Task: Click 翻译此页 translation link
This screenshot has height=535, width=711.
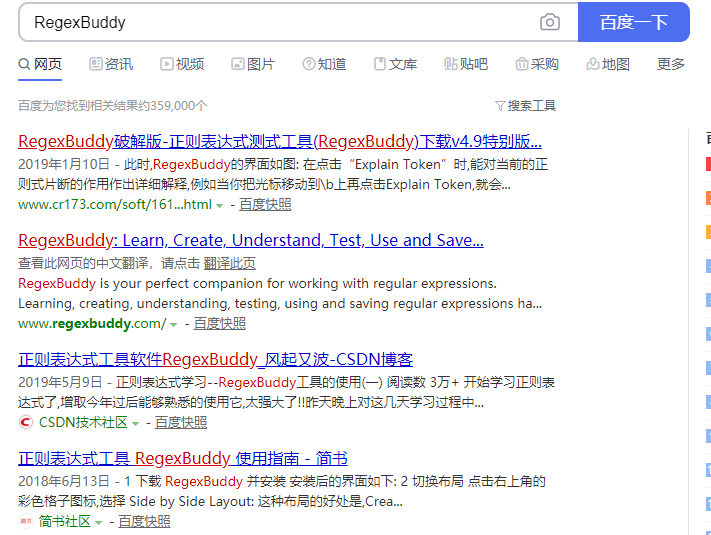Action: coord(229,263)
